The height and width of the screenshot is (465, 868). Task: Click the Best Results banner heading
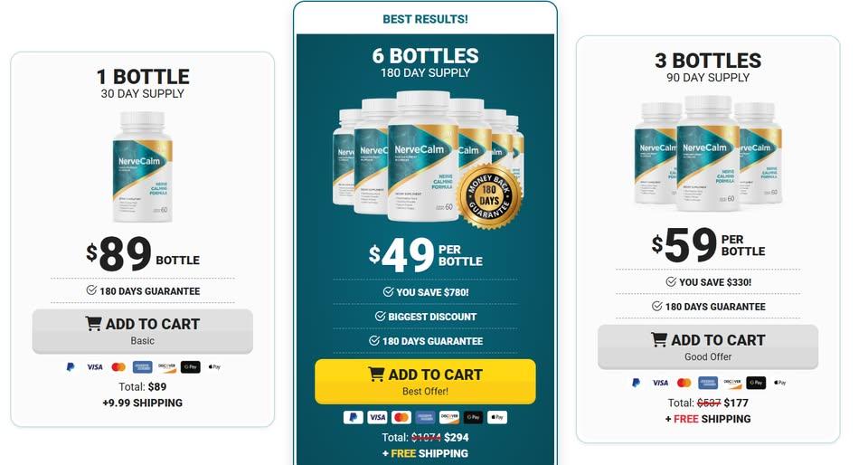(425, 19)
